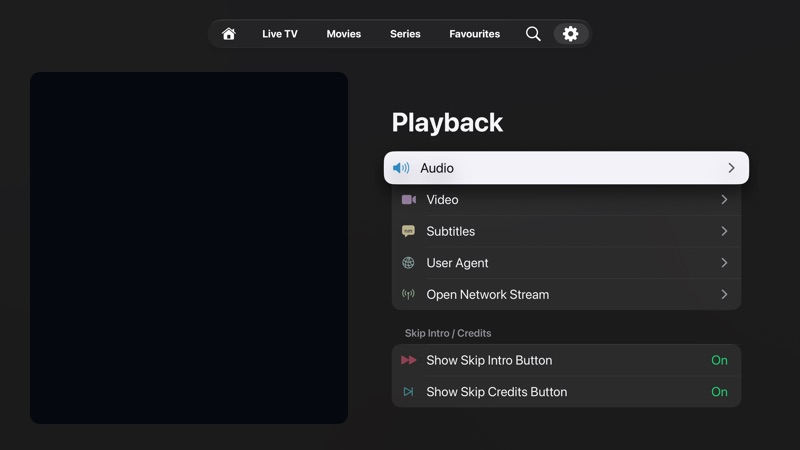The image size is (800, 450).
Task: Click the Audio speaker icon
Action: tap(401, 168)
